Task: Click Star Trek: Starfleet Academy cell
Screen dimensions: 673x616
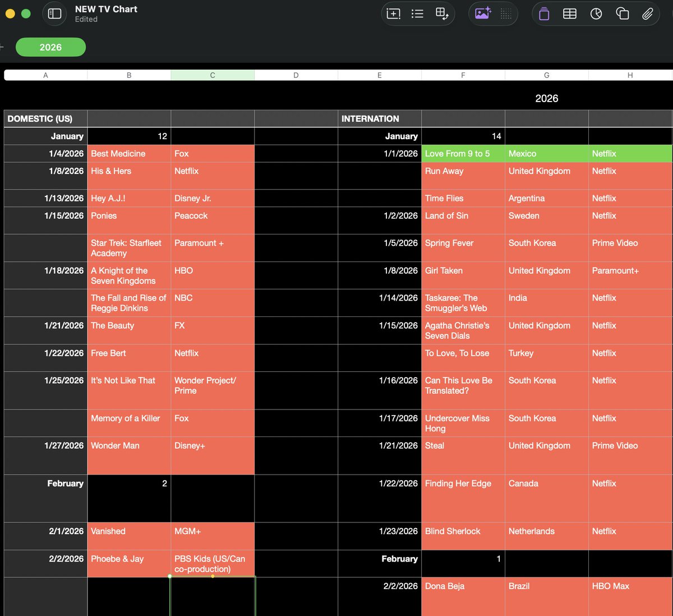Action: (x=129, y=248)
